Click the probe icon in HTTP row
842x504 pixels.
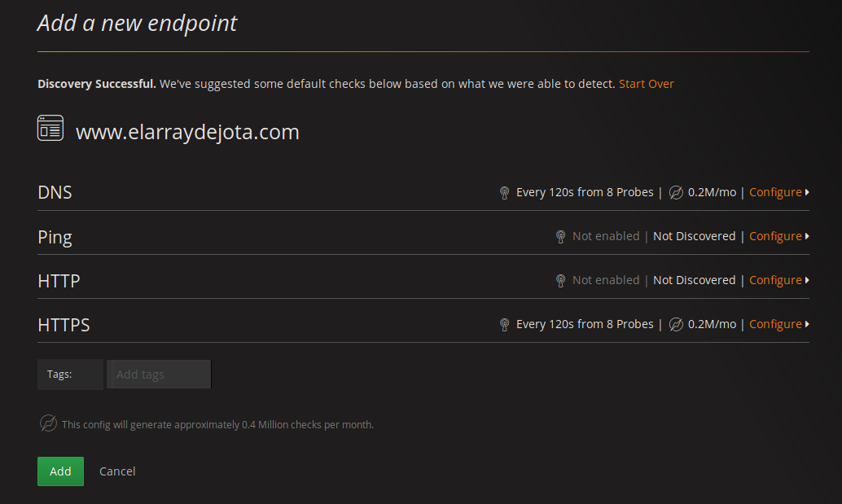point(560,281)
